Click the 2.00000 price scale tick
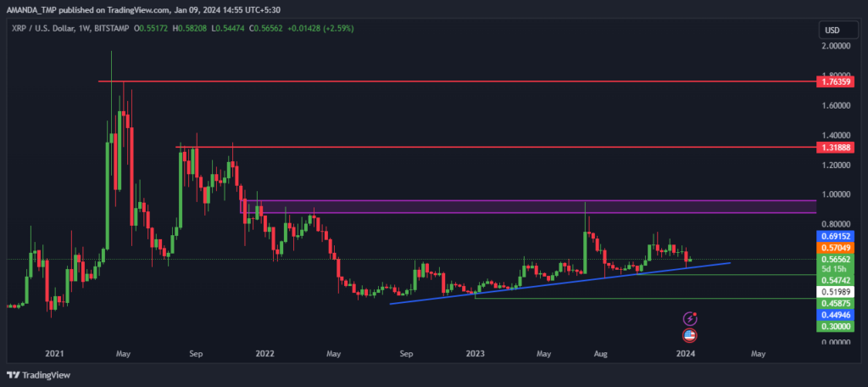This screenshot has width=868, height=387. (x=835, y=46)
